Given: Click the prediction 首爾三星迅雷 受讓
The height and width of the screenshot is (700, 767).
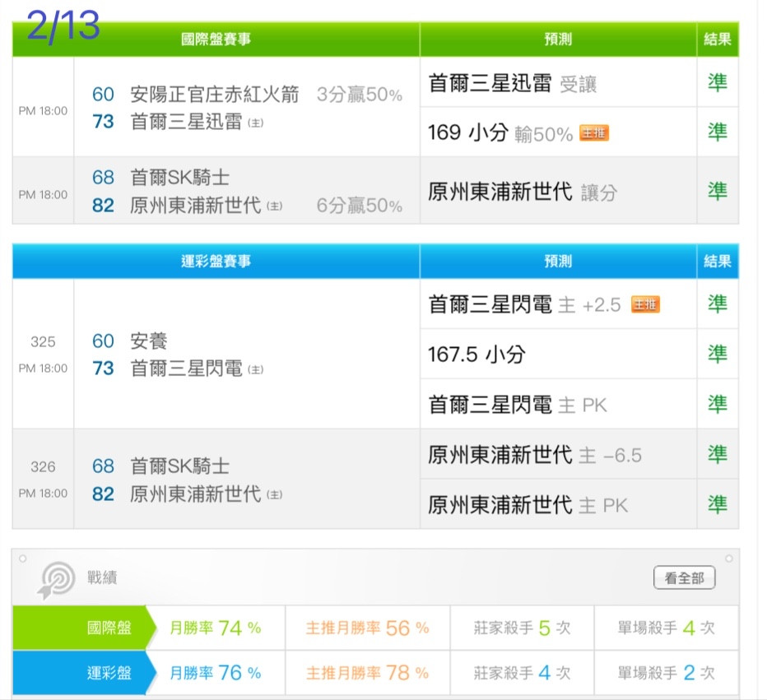Looking at the screenshot, I should pos(513,83).
